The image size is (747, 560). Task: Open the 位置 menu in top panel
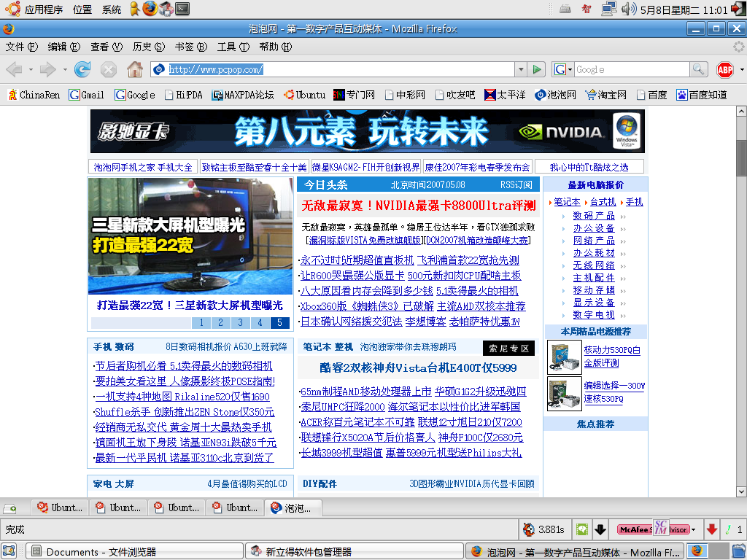tap(82, 9)
